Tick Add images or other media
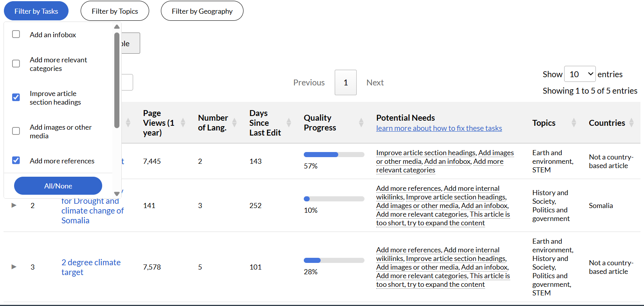The width and height of the screenshot is (644, 306). coord(16,131)
